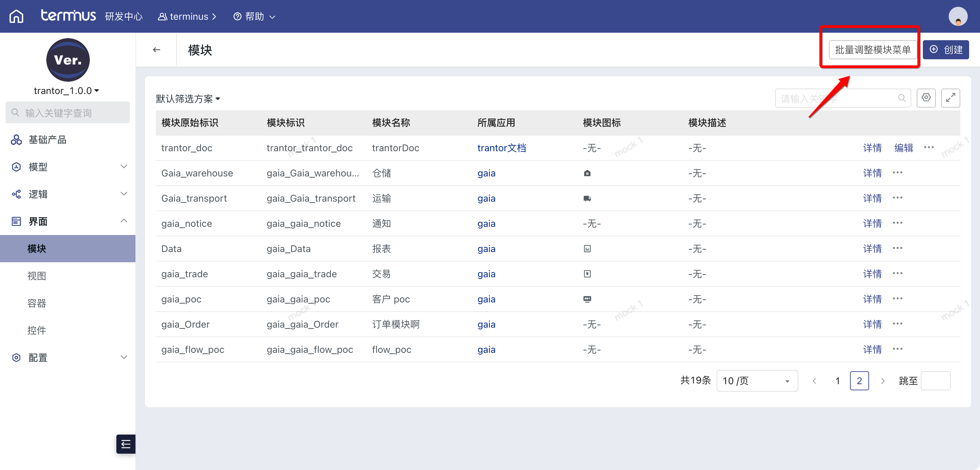980x470 pixels.
Task: Open terminus organization switcher
Action: pos(187,16)
